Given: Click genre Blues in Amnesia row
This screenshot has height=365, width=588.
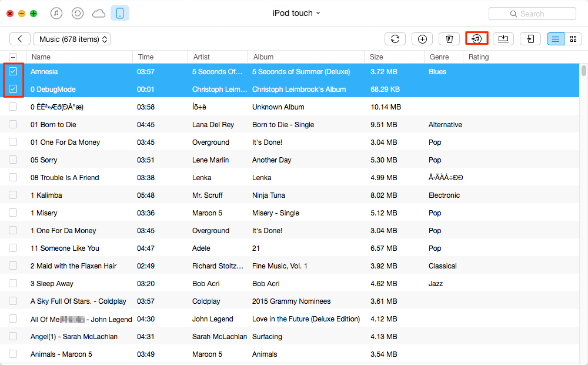Looking at the screenshot, I should point(437,72).
